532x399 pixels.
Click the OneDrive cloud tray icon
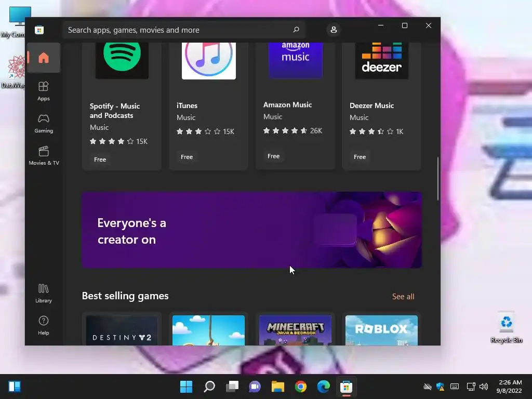(428, 387)
